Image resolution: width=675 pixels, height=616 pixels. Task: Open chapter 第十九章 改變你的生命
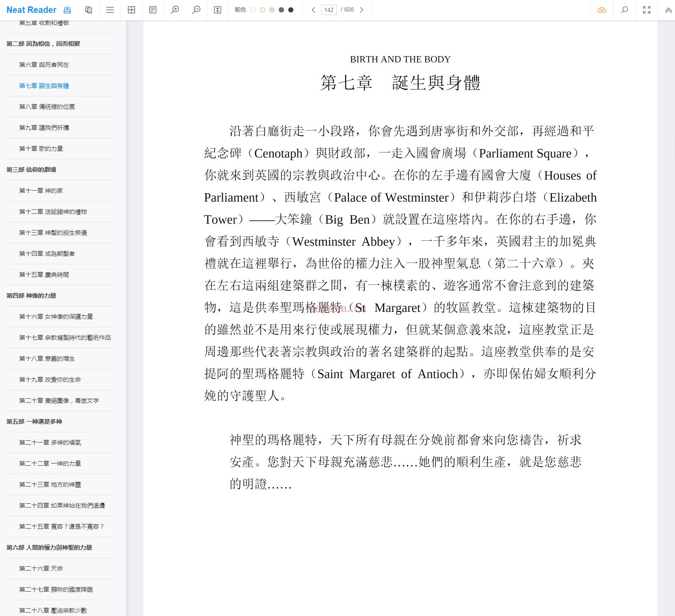[50, 380]
